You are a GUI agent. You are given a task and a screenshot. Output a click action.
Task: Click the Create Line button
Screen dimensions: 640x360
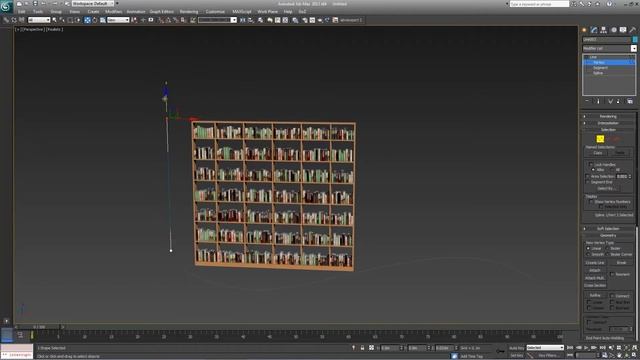coord(595,262)
